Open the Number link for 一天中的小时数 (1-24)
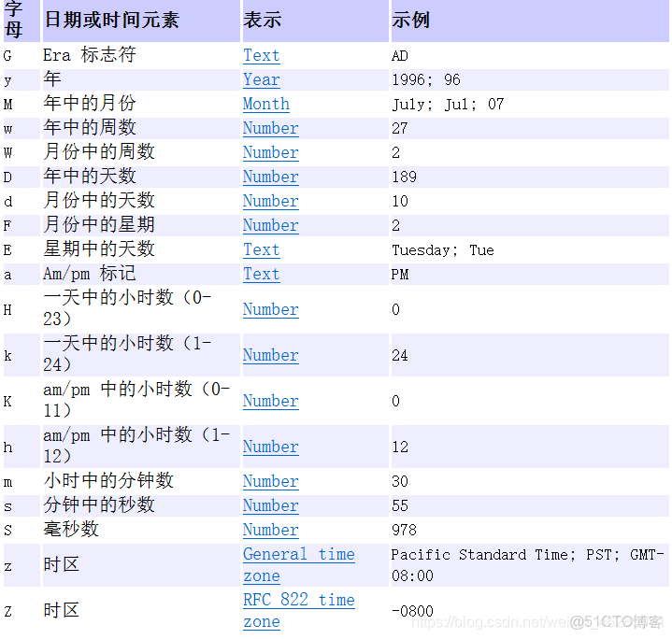The height and width of the screenshot is (639, 672). pos(271,355)
